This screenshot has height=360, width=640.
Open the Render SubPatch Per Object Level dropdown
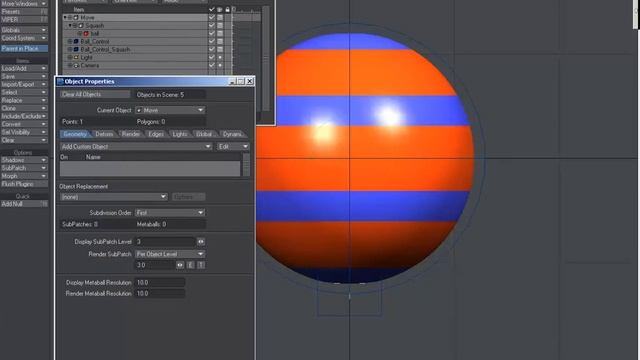point(170,254)
